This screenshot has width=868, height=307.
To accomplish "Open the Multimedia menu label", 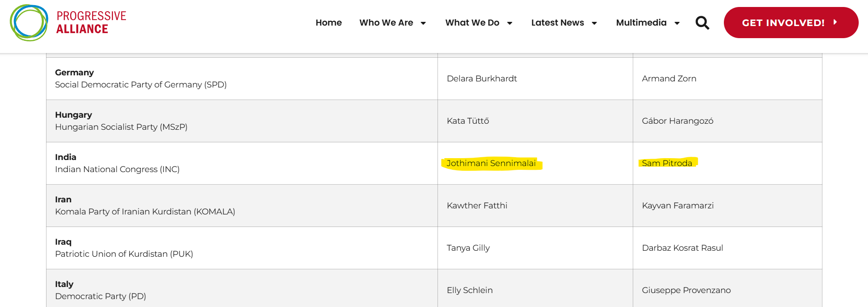I will coord(641,23).
